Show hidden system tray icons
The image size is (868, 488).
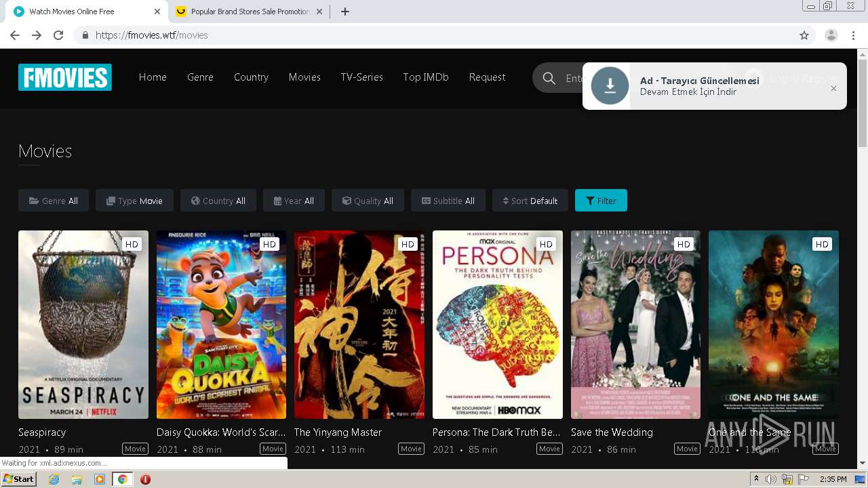[x=756, y=479]
